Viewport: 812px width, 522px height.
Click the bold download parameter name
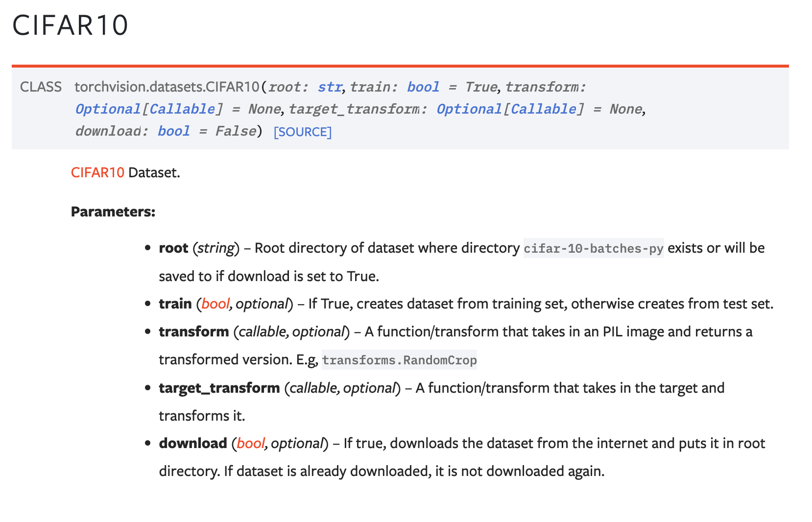193,443
